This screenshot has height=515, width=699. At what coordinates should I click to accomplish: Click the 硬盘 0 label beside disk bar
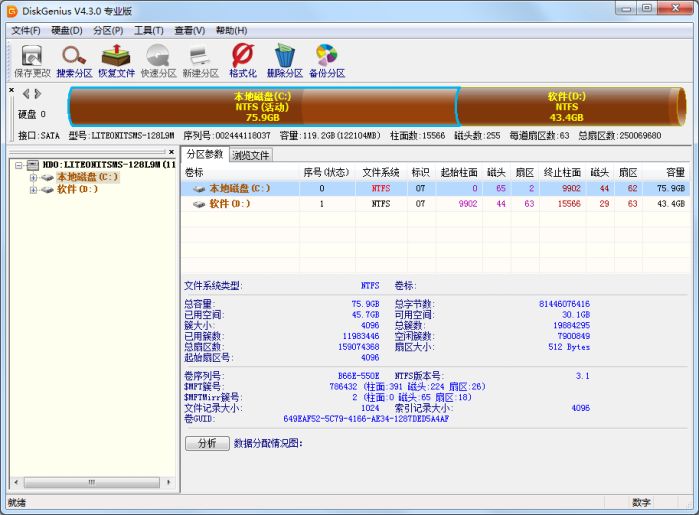[x=32, y=115]
